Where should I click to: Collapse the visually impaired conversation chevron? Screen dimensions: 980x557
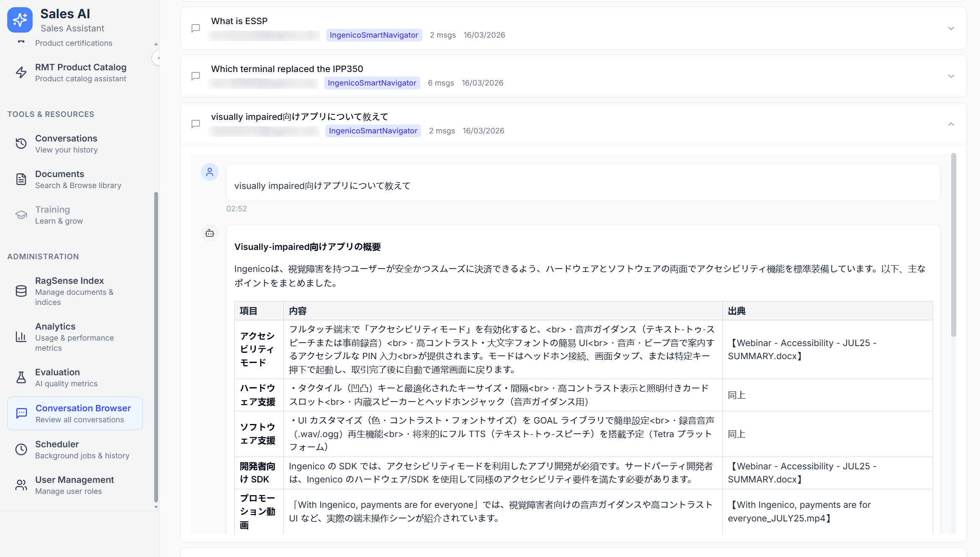(951, 124)
